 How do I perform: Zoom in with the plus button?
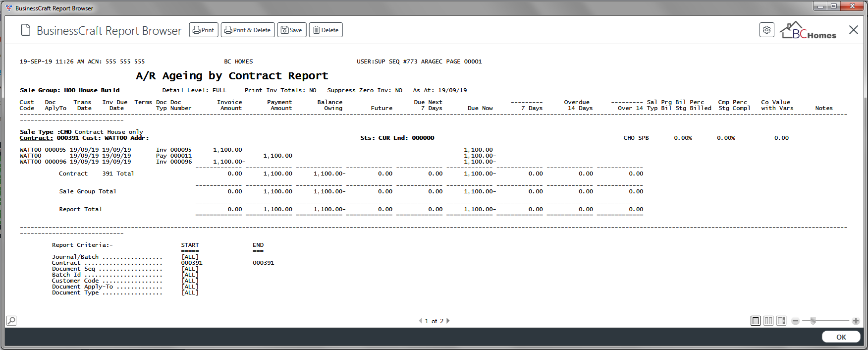[856, 321]
